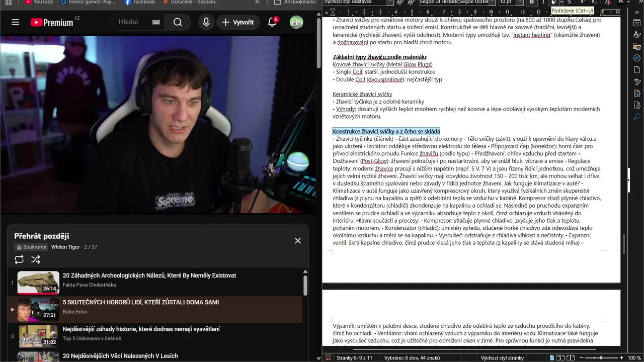The width and height of the screenshot is (644, 362).
Task: Open the YouTube hamburger guide menu
Action: point(15,22)
